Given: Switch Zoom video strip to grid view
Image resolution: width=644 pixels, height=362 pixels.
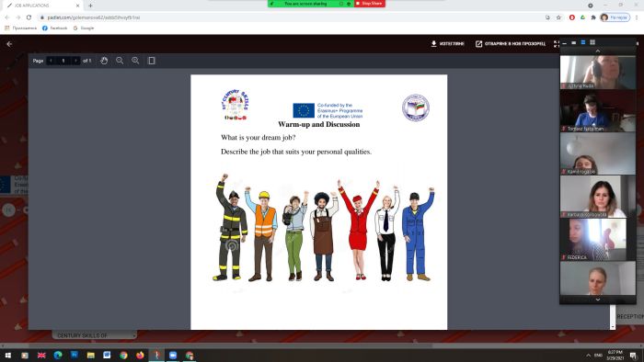Looking at the screenshot, I should click(x=592, y=42).
